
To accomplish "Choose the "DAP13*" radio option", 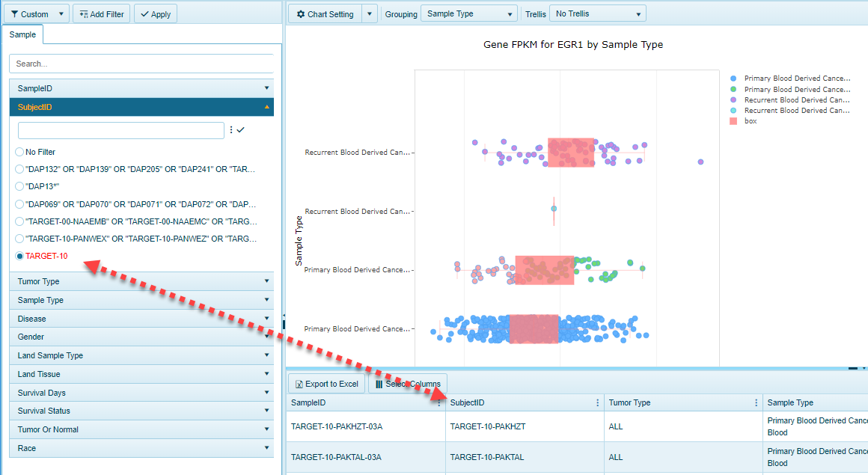I will click(x=20, y=186).
